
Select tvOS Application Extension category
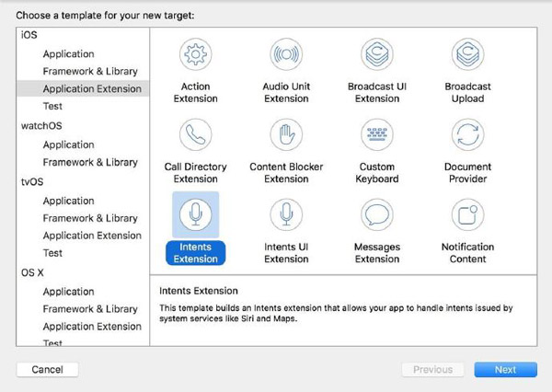(92, 236)
